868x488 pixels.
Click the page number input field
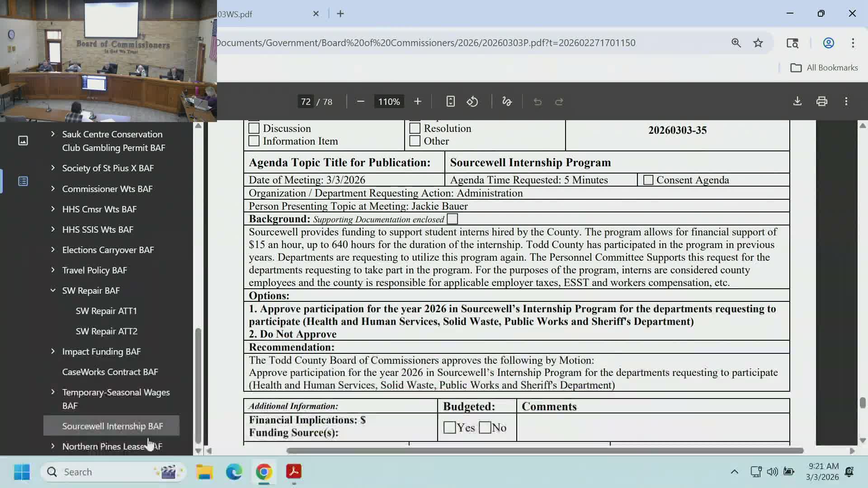coord(306,102)
